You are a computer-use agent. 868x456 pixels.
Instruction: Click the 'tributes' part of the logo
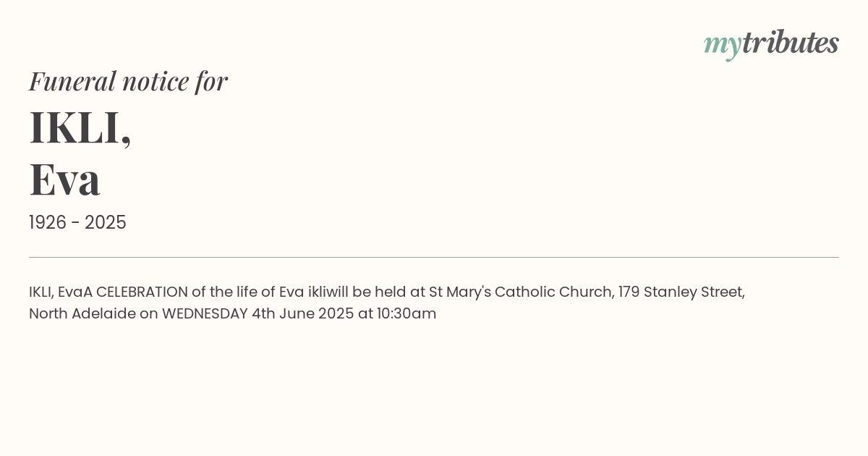(791, 43)
